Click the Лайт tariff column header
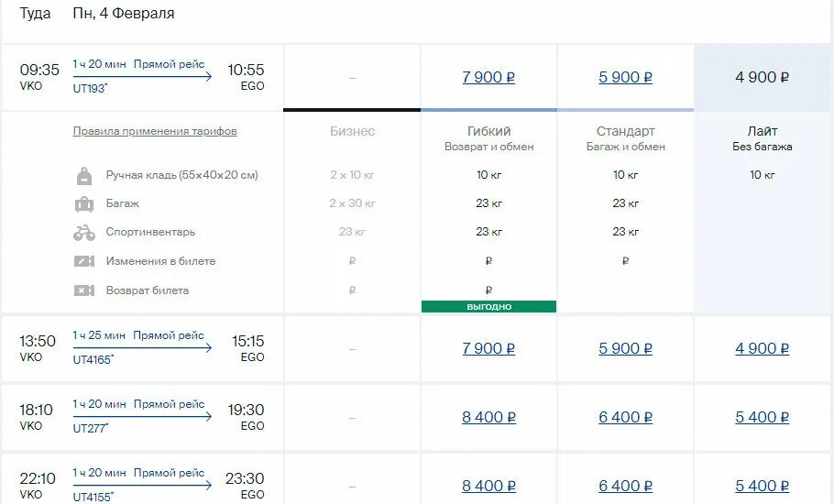 coord(763,137)
